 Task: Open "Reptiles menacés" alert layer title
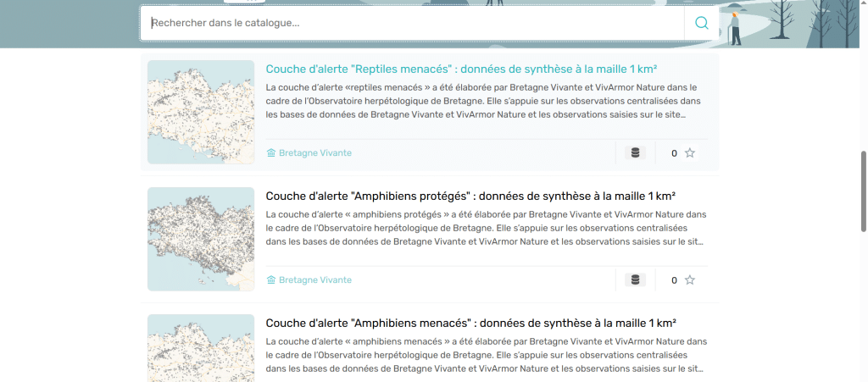tap(462, 69)
